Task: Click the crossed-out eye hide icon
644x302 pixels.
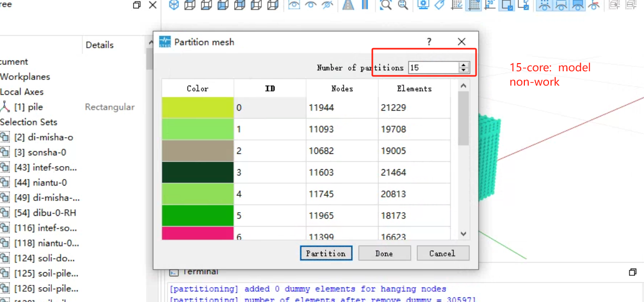Action: (x=327, y=5)
